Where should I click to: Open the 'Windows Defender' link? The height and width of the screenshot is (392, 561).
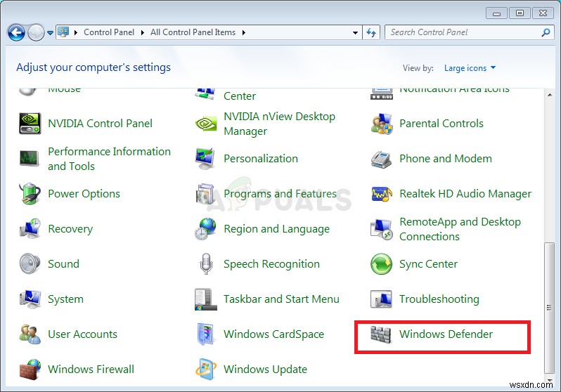(x=446, y=334)
